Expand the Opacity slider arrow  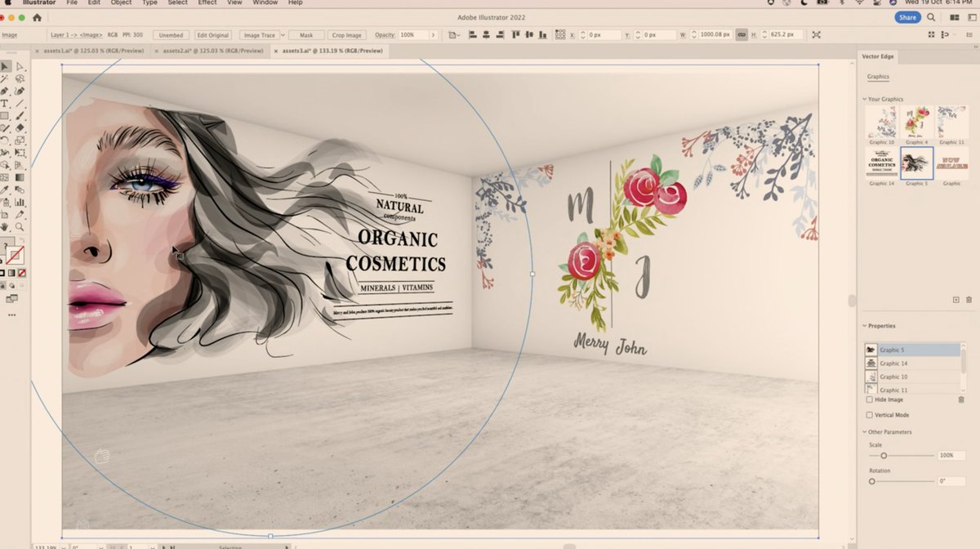click(x=433, y=35)
